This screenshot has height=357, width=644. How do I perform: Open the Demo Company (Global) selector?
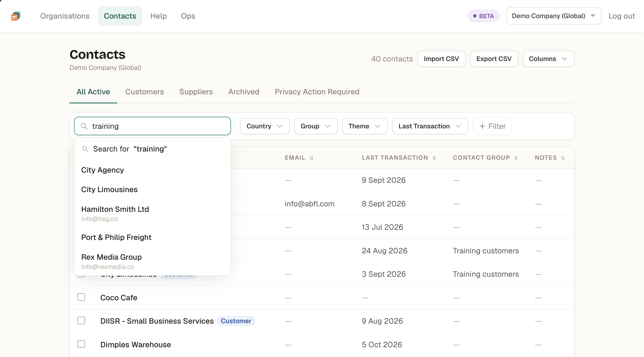pos(554,16)
